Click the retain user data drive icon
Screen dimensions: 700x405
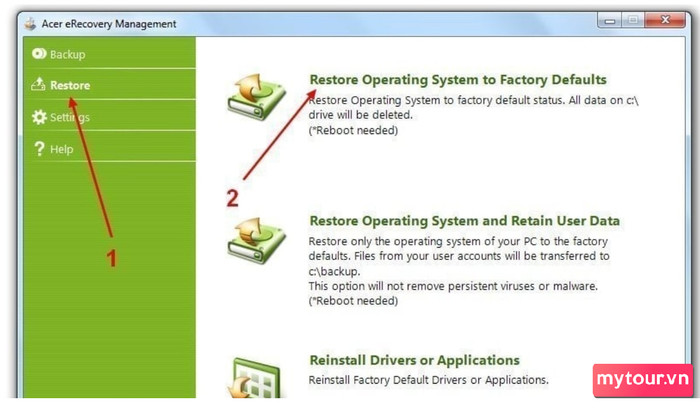(256, 240)
